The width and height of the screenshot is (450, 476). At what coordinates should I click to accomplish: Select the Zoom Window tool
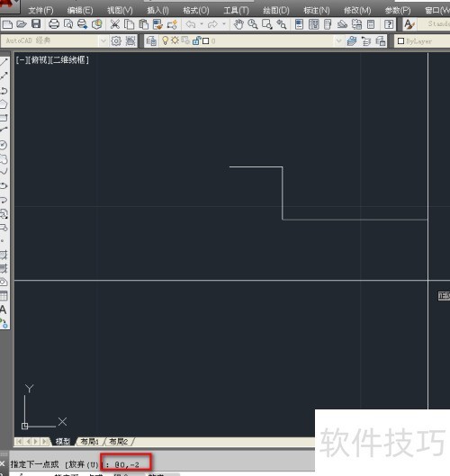click(x=267, y=24)
